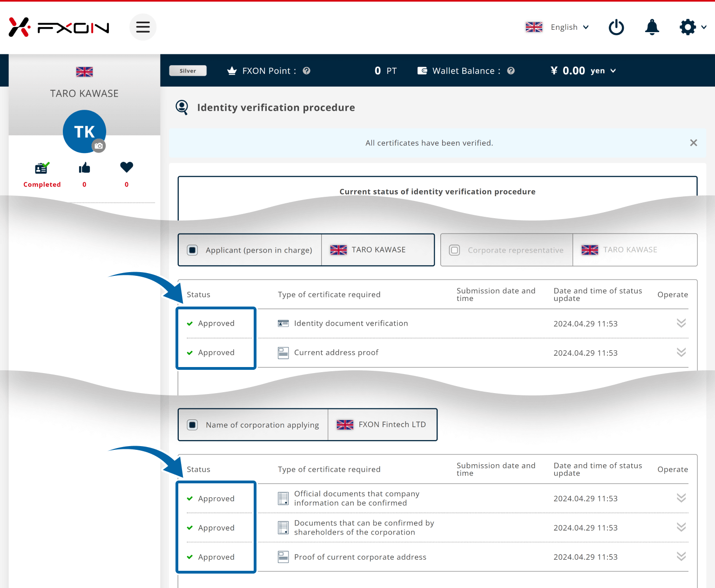Viewport: 715px width, 588px height.
Task: Open notifications bell
Action: 652,27
